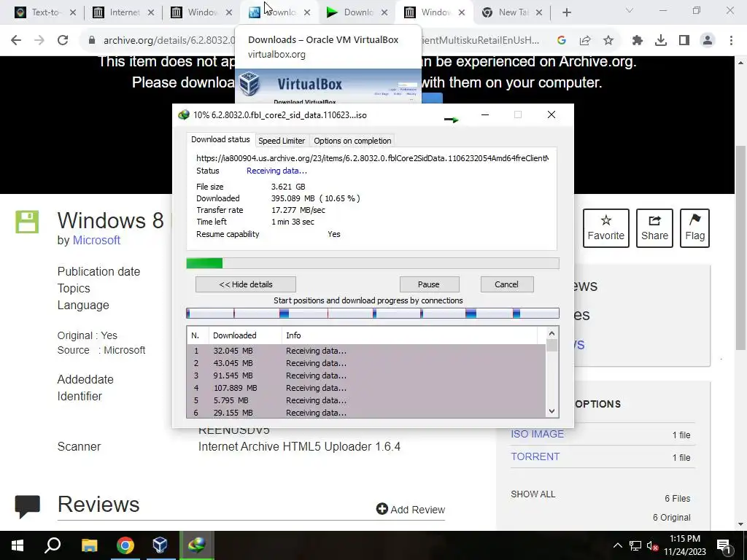Select connection row 1 with 32.045 MB

point(366,351)
